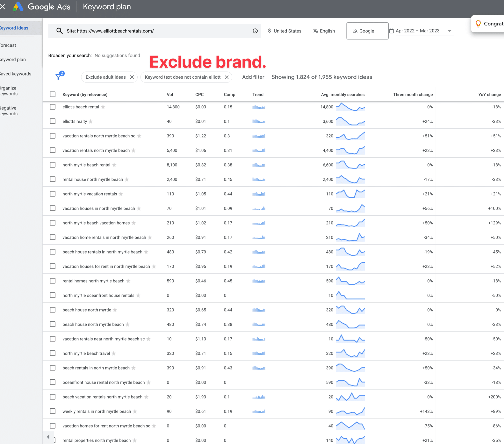Star rental homes north myrtle beach
This screenshot has height=444, width=504.
(x=128, y=281)
